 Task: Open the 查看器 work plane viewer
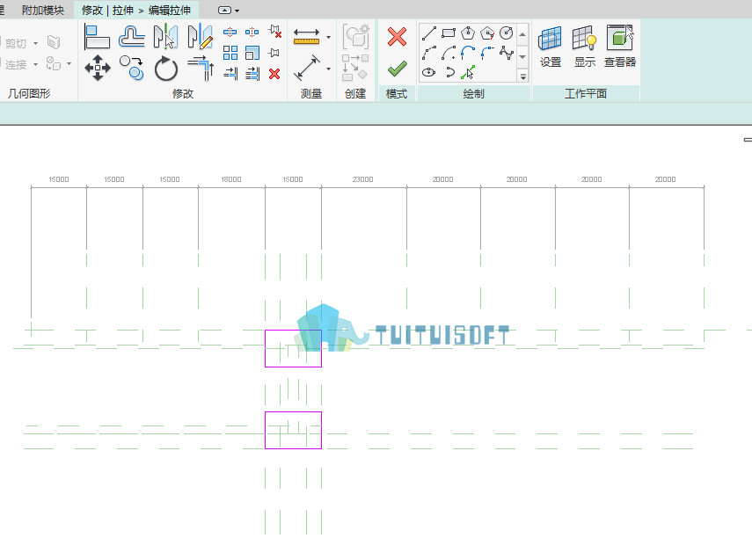pos(620,47)
